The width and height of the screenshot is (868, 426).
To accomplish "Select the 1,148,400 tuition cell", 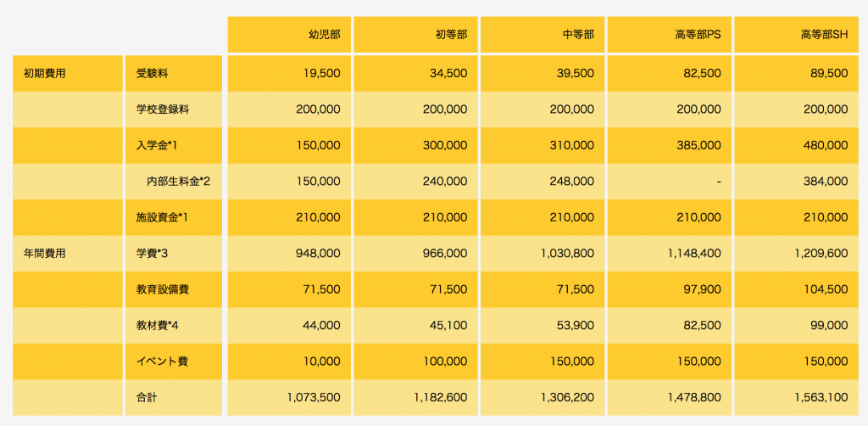I will click(x=695, y=253).
